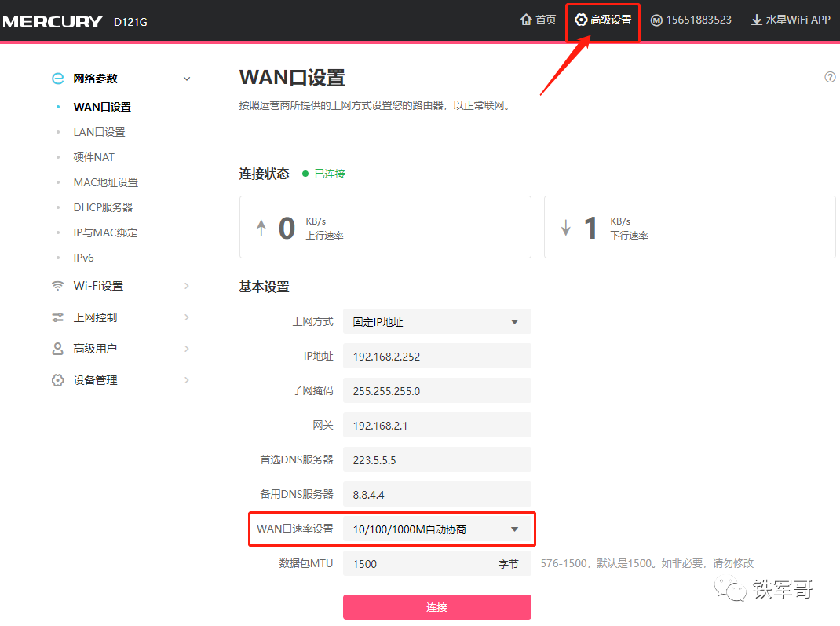
Task: Expand the Wi-Fi设置 section chevron
Action: 187,286
